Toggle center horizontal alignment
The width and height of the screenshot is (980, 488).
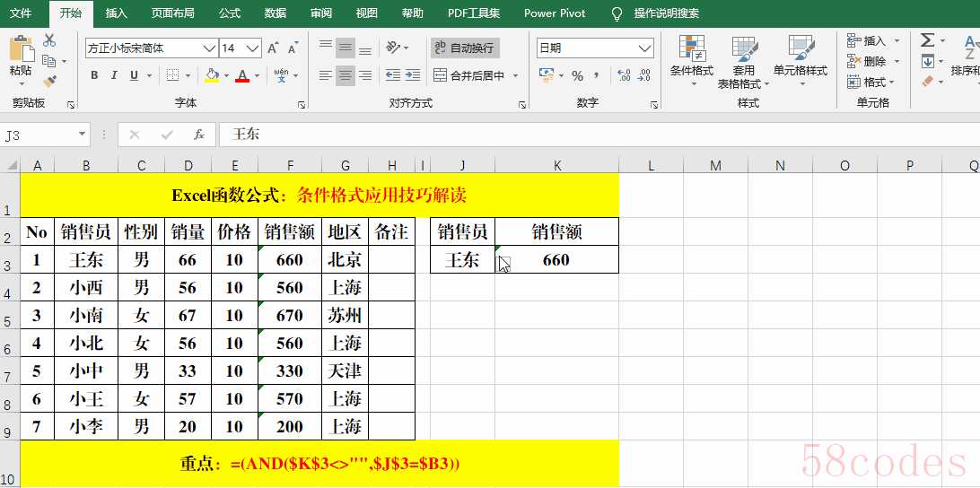346,75
